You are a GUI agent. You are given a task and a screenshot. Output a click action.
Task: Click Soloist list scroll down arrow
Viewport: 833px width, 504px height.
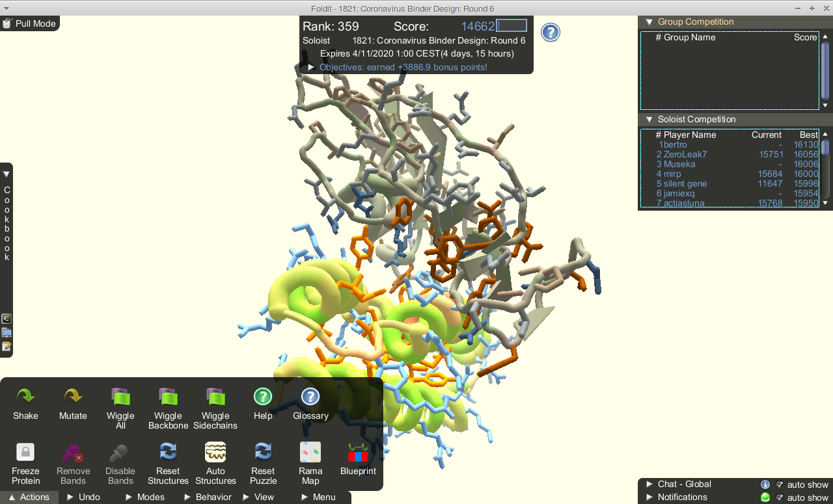click(825, 203)
